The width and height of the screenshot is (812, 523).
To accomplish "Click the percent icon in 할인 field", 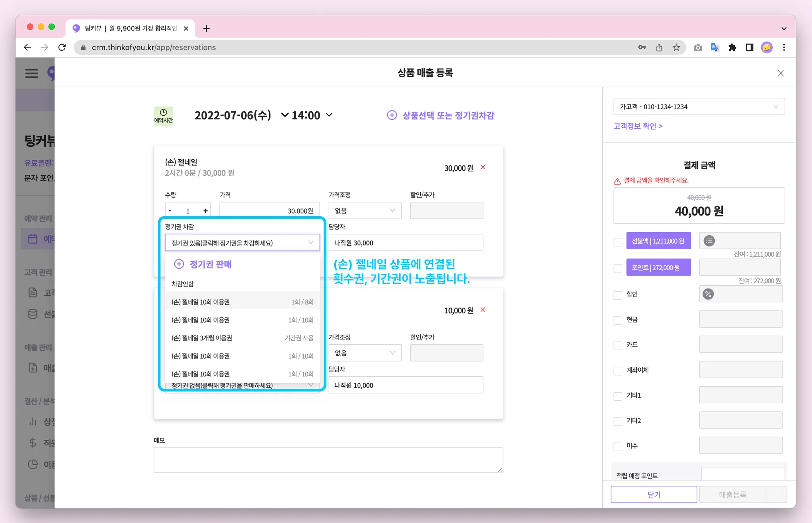I will tap(708, 294).
